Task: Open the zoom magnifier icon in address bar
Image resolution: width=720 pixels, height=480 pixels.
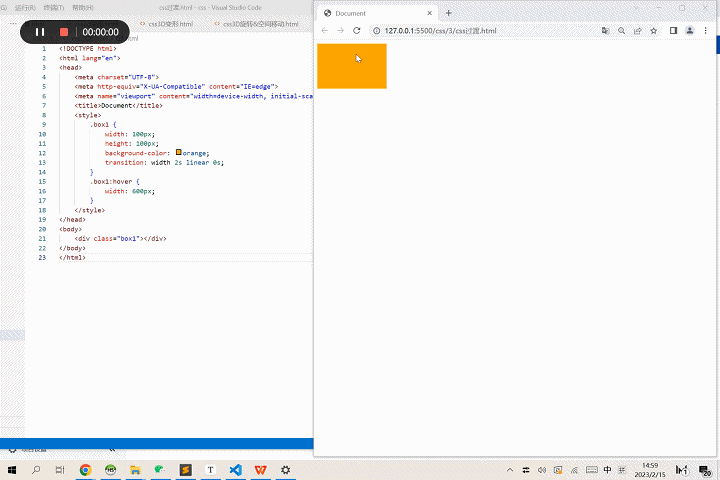Action: coord(621,31)
